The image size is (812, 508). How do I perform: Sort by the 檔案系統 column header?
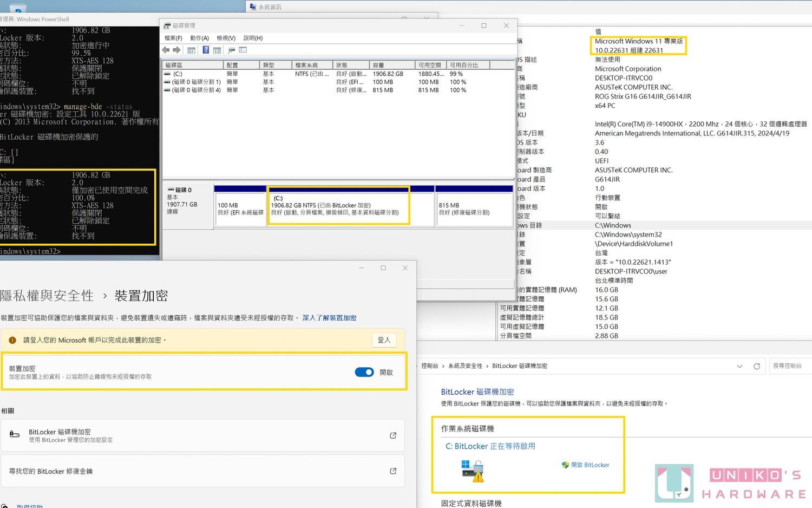pos(312,65)
